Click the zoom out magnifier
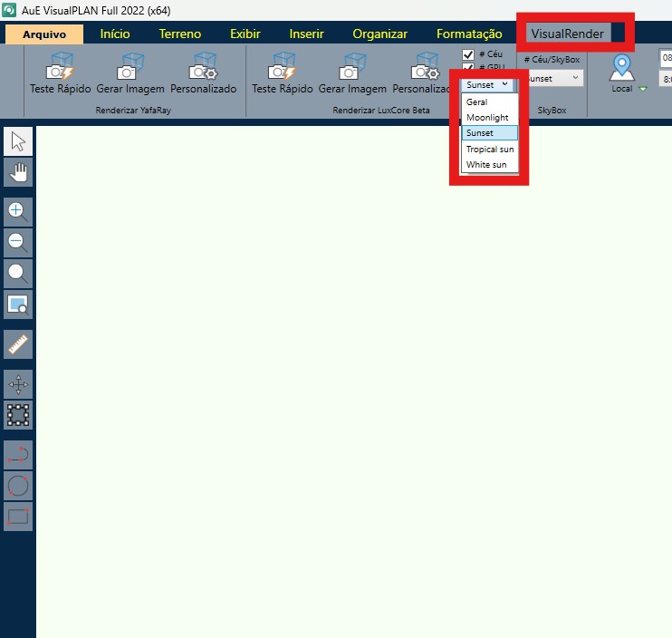The width and height of the screenshot is (672, 638). (18, 243)
